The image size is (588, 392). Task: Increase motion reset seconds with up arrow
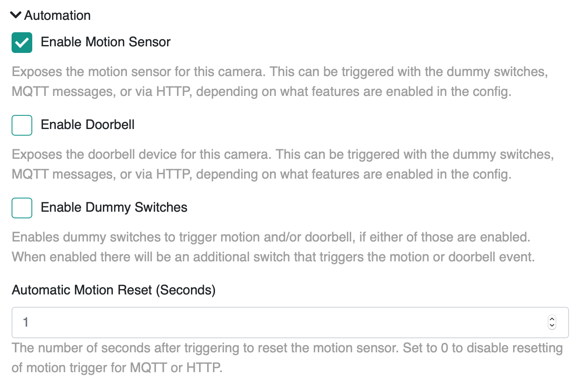pyautogui.click(x=552, y=319)
